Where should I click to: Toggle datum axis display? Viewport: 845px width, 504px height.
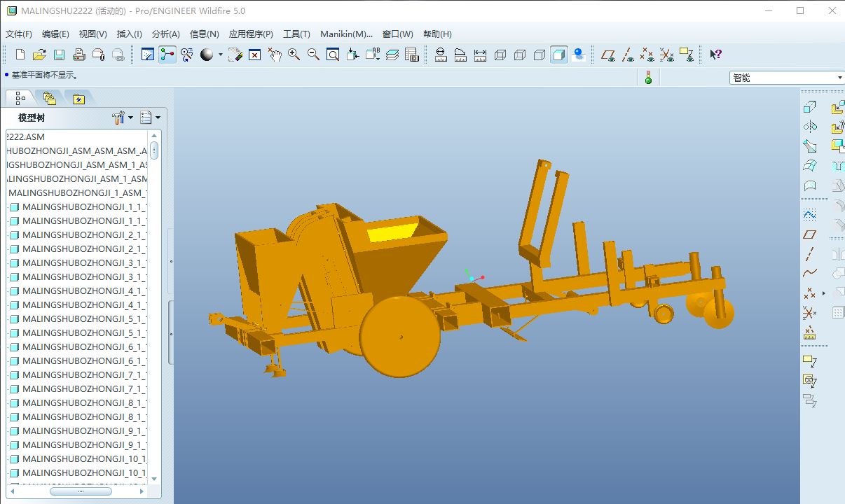coord(628,55)
